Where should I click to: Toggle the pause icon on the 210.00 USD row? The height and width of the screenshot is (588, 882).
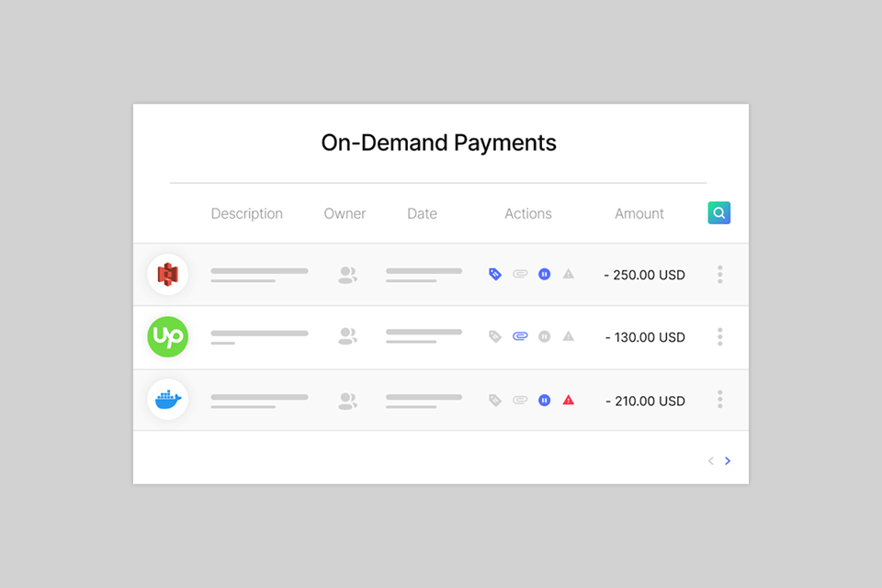[545, 400]
